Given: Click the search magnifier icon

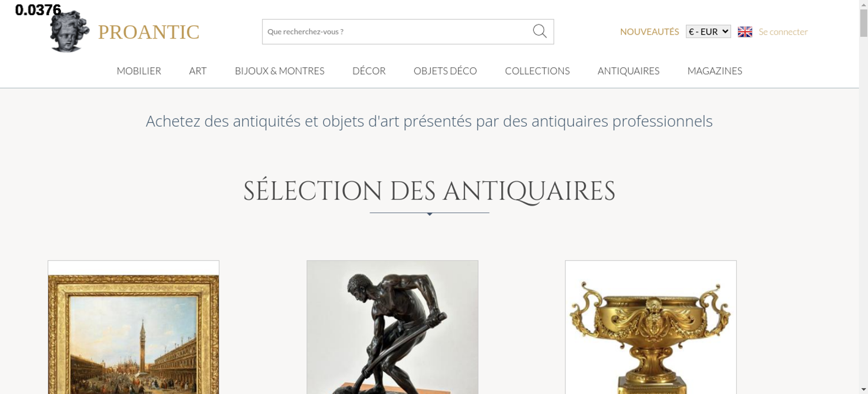Looking at the screenshot, I should [x=539, y=31].
